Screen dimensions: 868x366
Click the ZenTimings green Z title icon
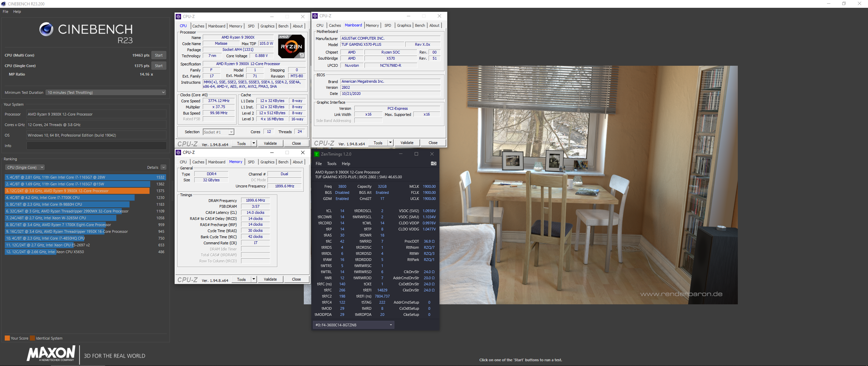tap(316, 154)
